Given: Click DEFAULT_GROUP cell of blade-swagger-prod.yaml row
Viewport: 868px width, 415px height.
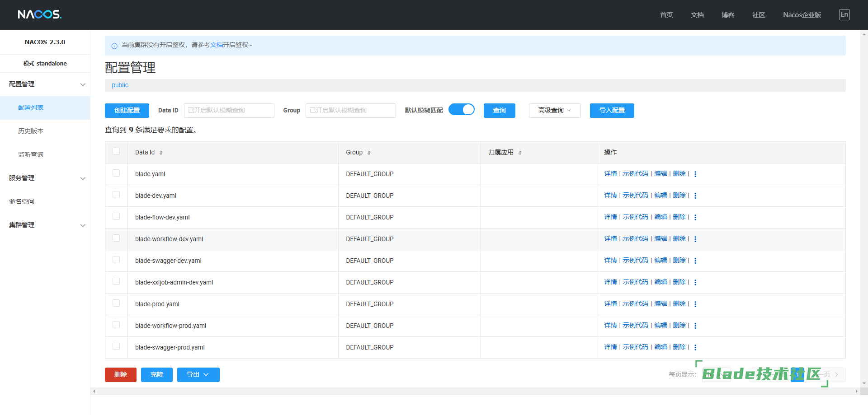Looking at the screenshot, I should click(x=410, y=348).
